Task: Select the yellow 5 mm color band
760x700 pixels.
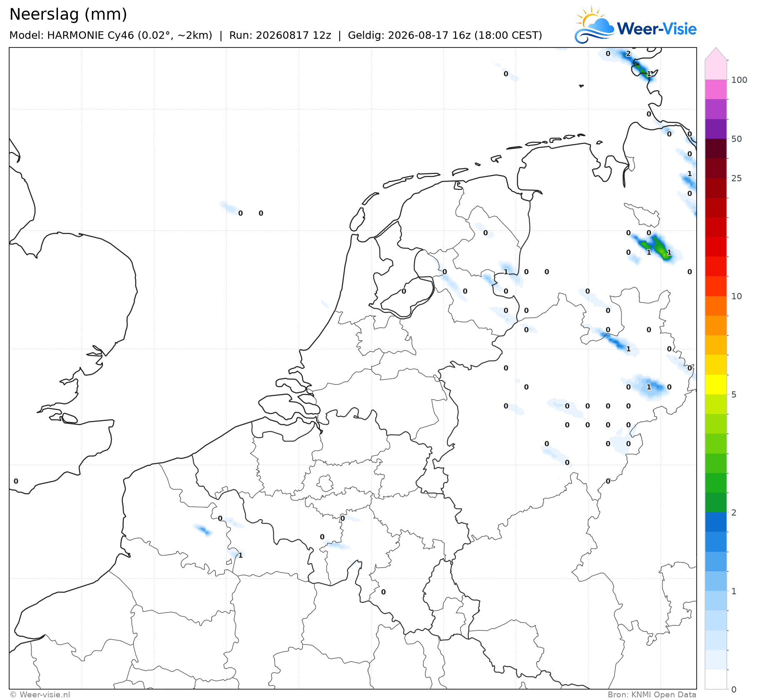Action: (716, 385)
